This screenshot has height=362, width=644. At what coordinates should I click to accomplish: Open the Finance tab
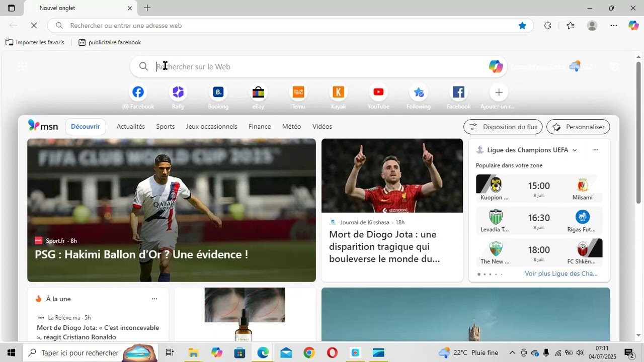[260, 127]
